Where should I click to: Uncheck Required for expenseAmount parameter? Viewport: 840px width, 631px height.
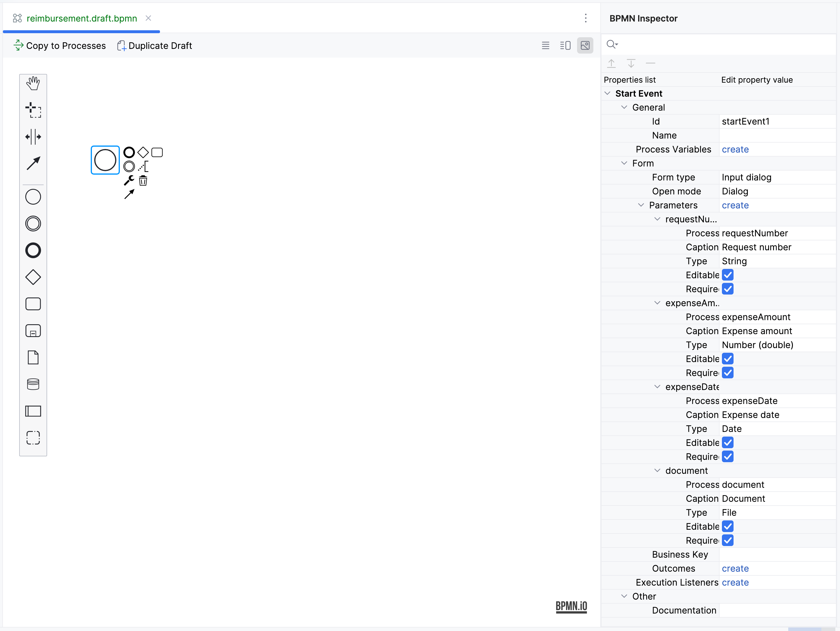point(727,373)
